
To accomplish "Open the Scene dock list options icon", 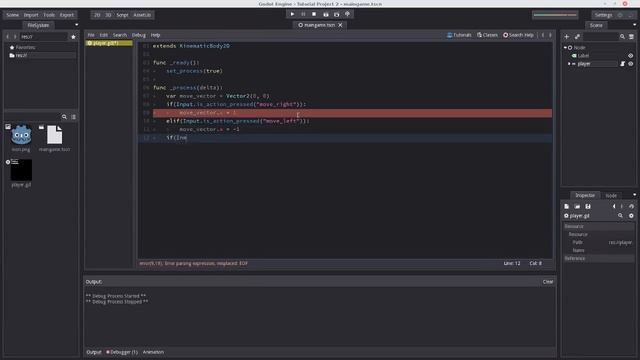I will (x=631, y=37).
